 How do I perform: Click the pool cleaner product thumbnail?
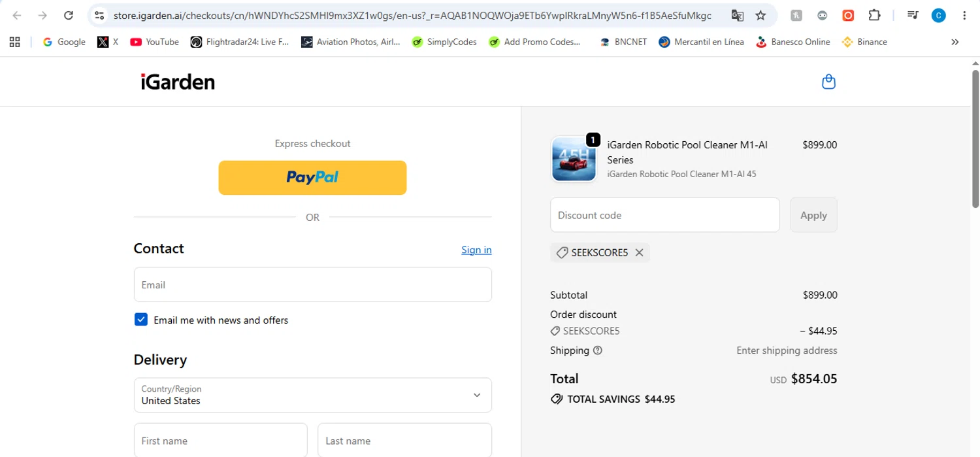tap(574, 159)
